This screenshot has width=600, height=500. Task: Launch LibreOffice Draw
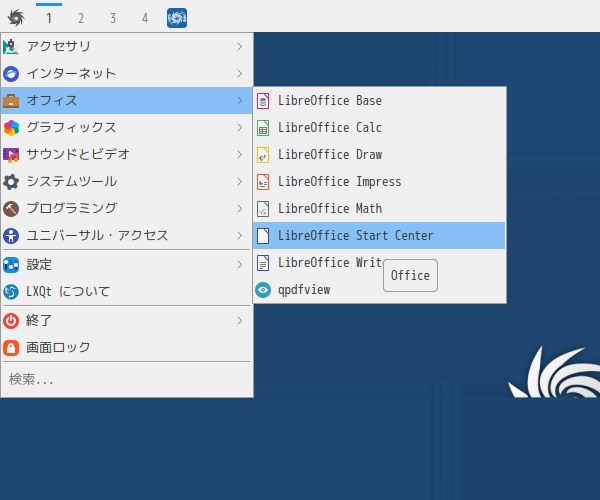379,155
